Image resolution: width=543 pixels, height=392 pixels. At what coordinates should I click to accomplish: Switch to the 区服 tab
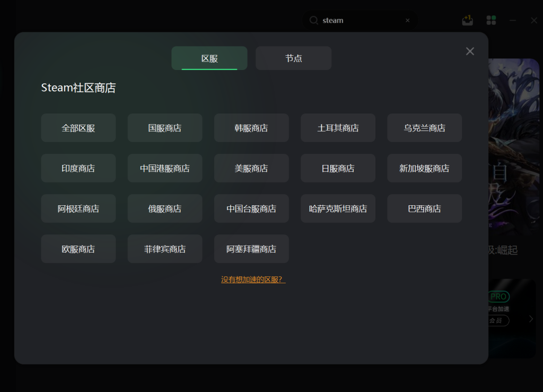click(209, 58)
